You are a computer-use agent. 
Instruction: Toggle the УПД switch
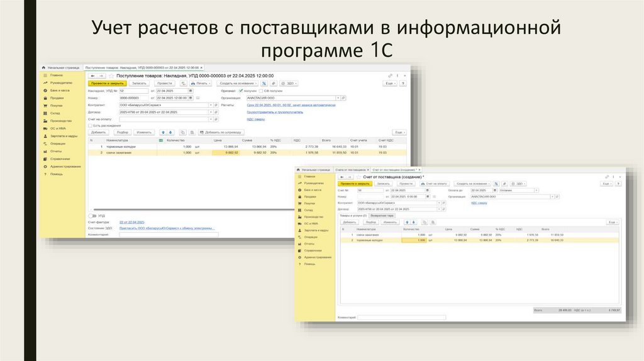[x=92, y=216]
